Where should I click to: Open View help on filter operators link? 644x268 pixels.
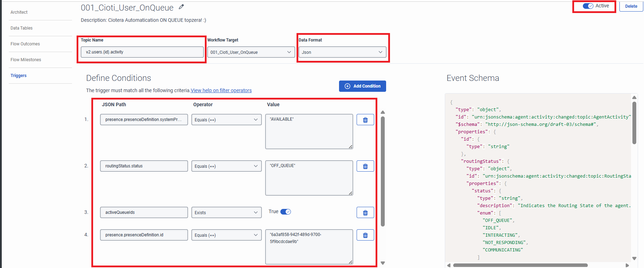[x=221, y=90]
